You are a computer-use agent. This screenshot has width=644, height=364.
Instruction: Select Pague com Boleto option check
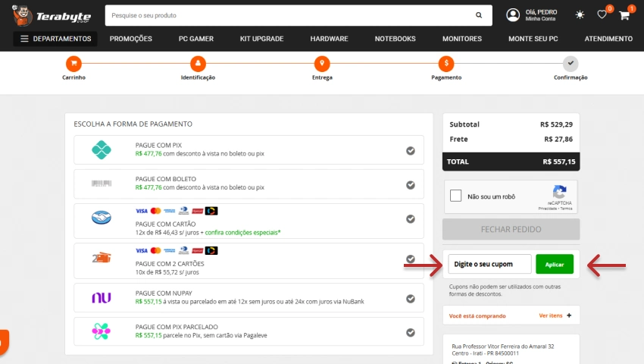pos(411,185)
